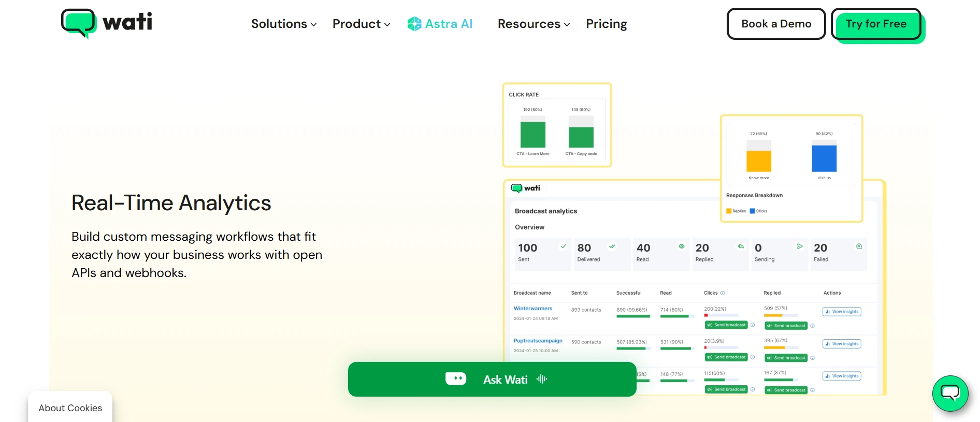Click the blue Clicks legend swatch
Screen dimensions: 980x422
point(752,211)
